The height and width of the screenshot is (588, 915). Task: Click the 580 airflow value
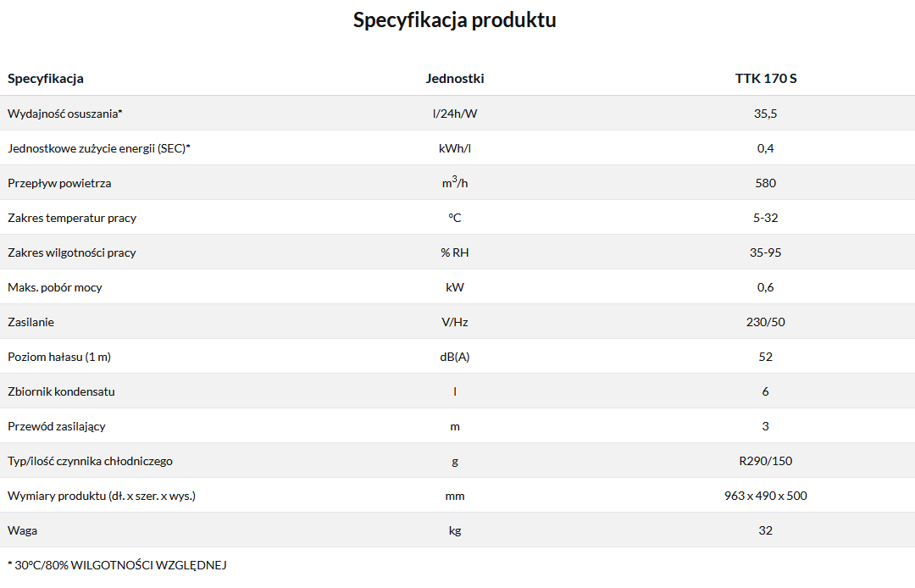[x=766, y=183]
